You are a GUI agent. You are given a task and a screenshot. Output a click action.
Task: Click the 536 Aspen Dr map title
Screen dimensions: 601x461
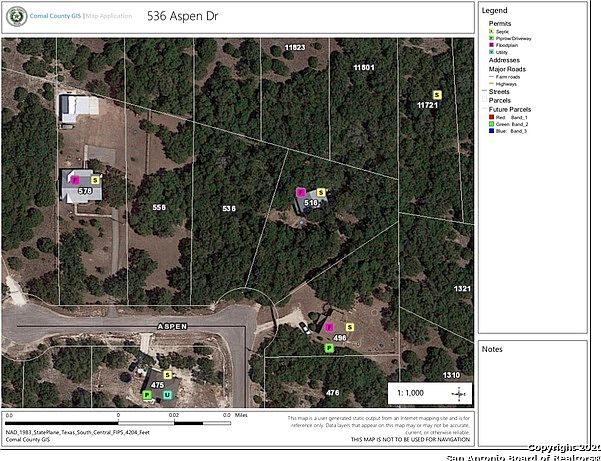pos(182,16)
